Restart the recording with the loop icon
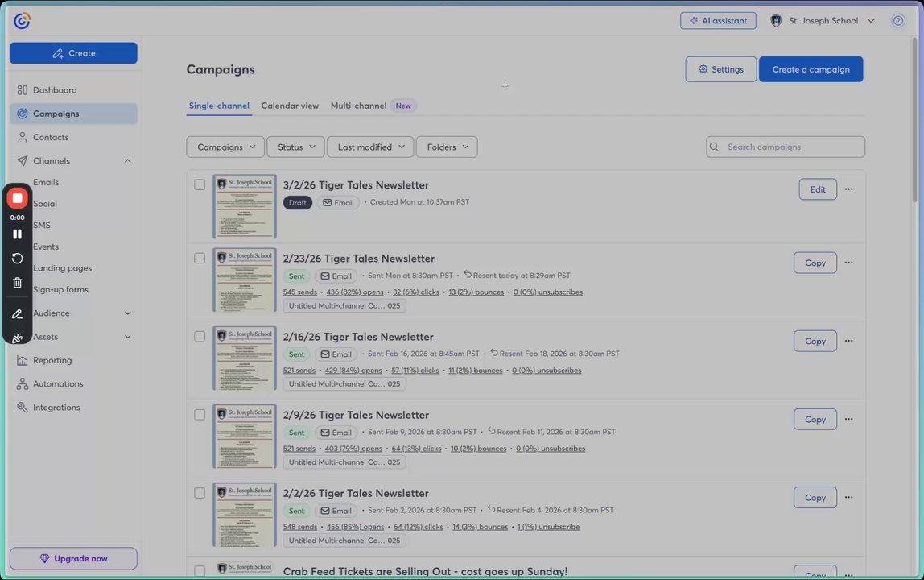The height and width of the screenshot is (580, 924). coord(17,259)
